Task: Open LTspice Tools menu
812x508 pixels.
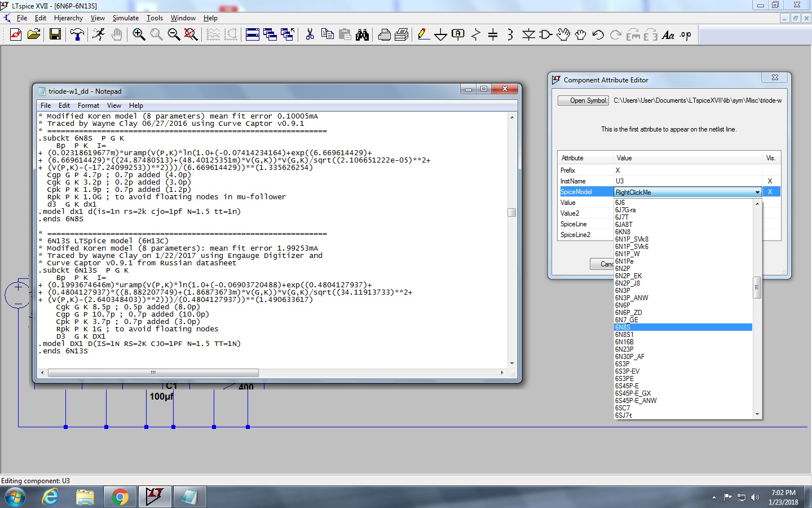Action: [155, 18]
